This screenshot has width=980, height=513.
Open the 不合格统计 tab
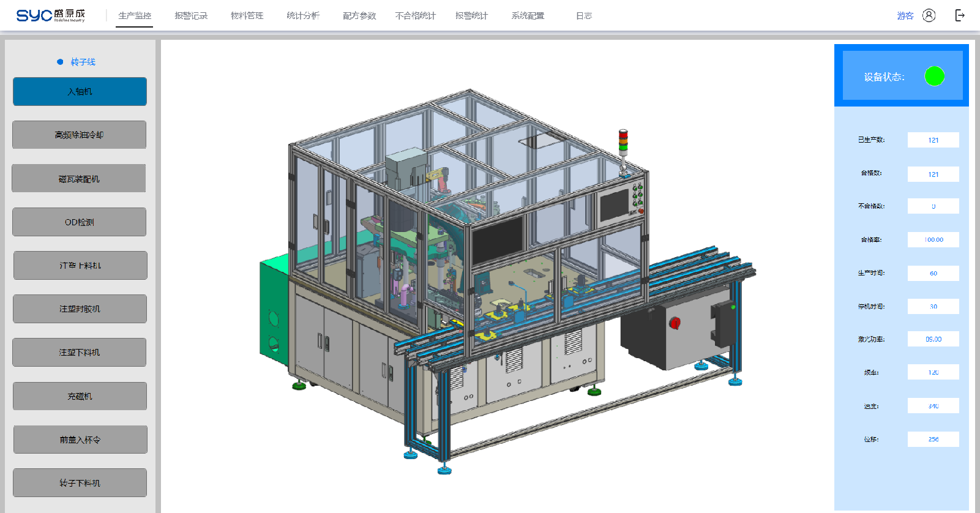point(415,16)
